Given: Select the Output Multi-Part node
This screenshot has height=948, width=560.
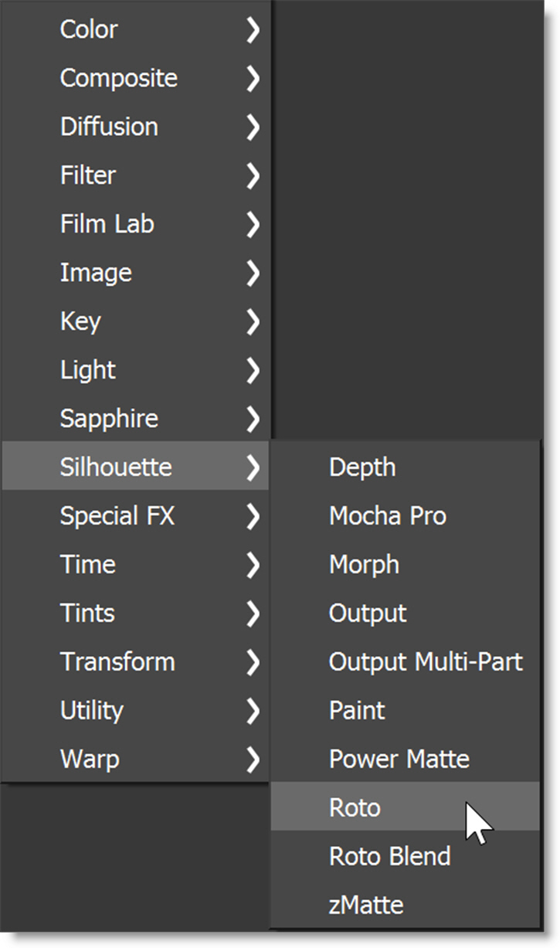Looking at the screenshot, I should [426, 662].
